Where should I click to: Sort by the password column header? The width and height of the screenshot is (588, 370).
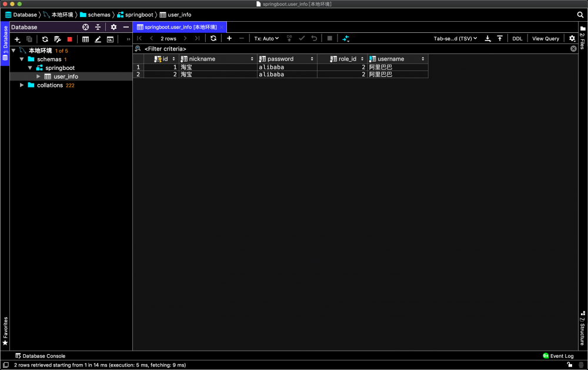click(x=287, y=59)
